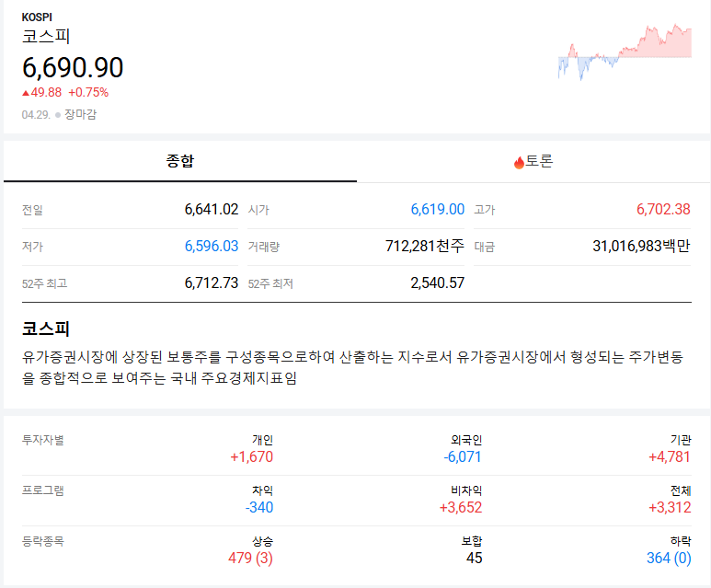Click 비차익 value +3,652
Image resolution: width=711 pixels, height=588 pixels.
(x=461, y=507)
